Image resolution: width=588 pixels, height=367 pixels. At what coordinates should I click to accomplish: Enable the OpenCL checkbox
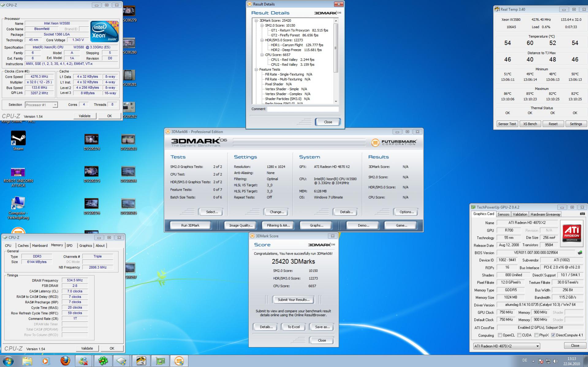[500, 335]
